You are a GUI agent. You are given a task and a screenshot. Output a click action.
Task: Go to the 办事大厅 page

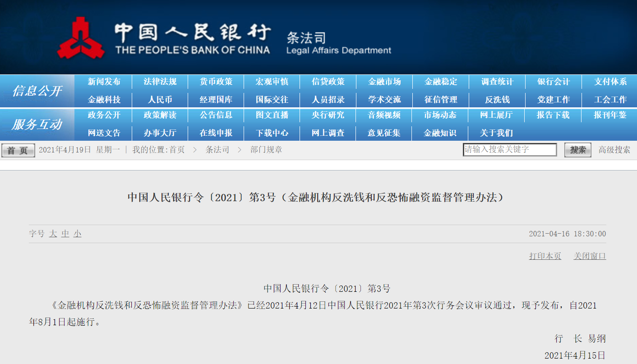160,133
